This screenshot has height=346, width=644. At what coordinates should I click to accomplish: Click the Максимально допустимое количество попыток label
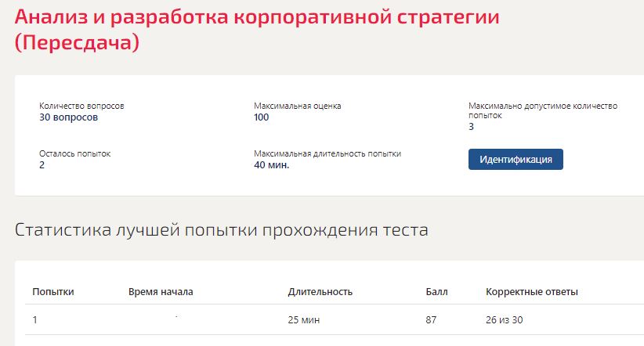point(543,110)
